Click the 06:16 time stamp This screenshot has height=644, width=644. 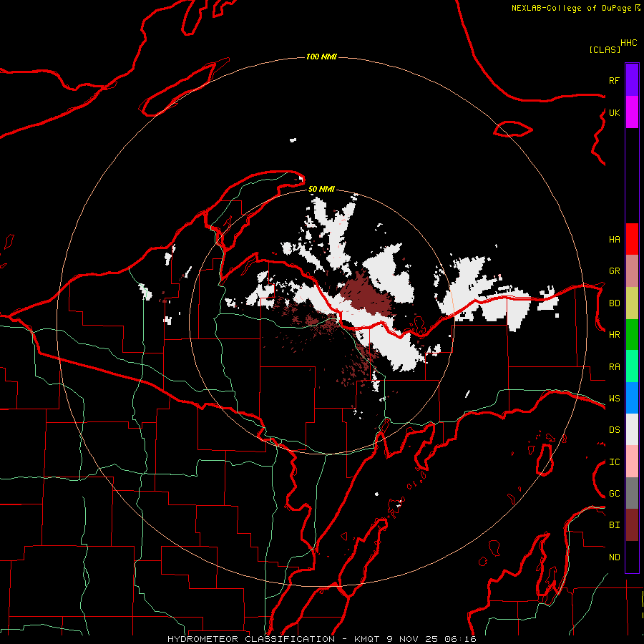tap(461, 639)
